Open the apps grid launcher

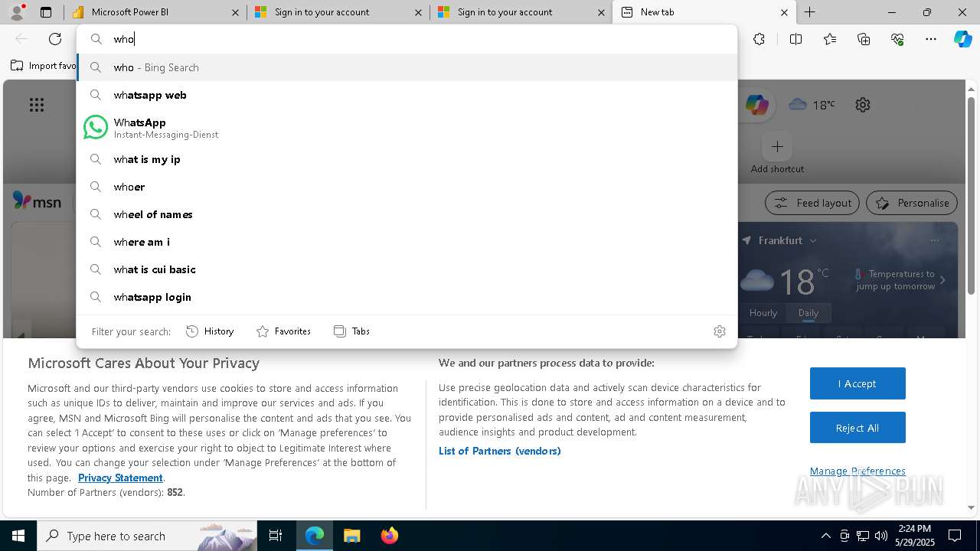37,105
